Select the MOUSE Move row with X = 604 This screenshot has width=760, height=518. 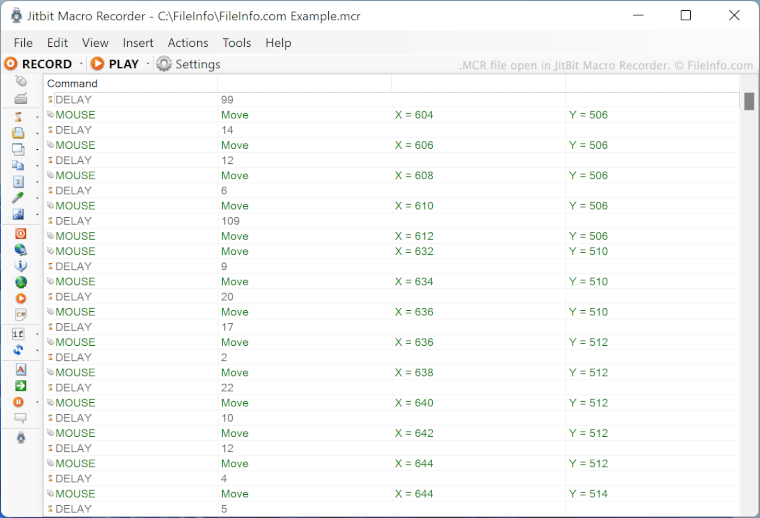click(300, 115)
